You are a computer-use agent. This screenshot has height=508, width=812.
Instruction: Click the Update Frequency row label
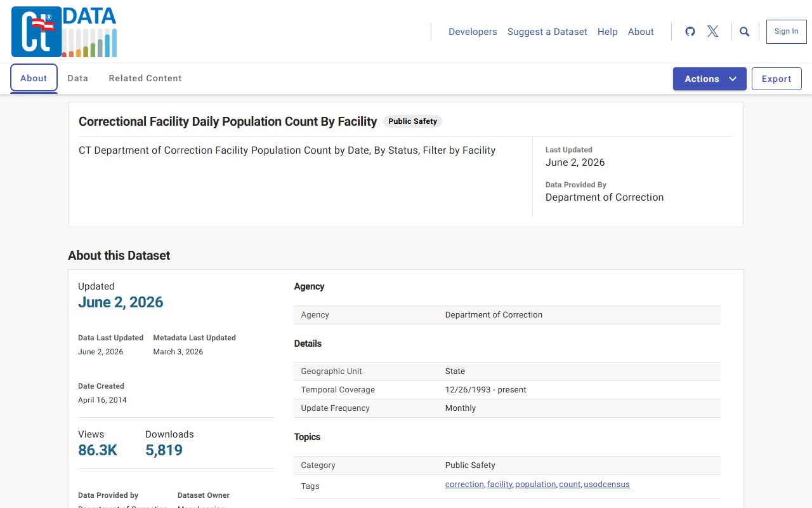pos(336,408)
